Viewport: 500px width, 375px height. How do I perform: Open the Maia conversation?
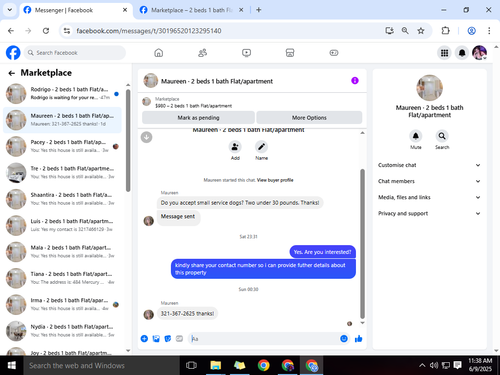62,251
